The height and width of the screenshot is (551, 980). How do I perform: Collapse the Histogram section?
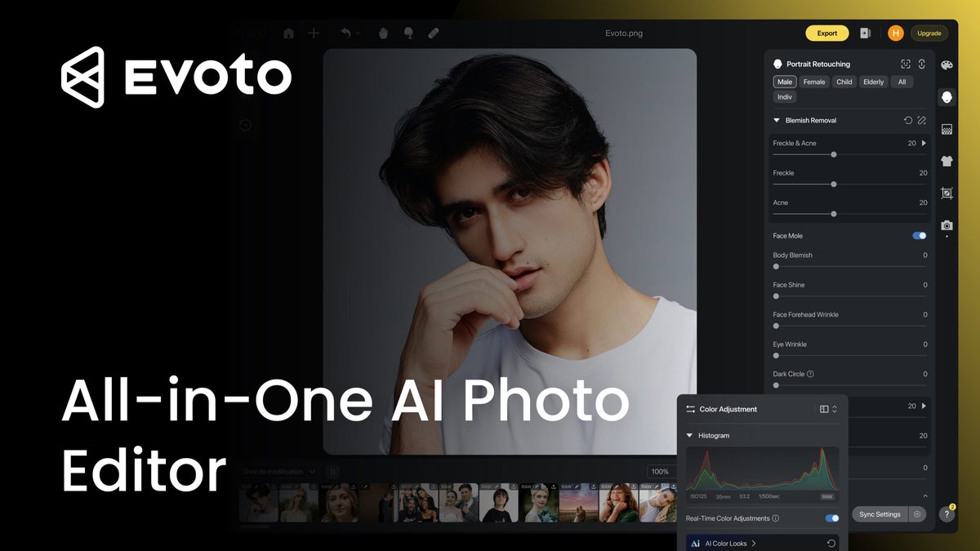689,435
